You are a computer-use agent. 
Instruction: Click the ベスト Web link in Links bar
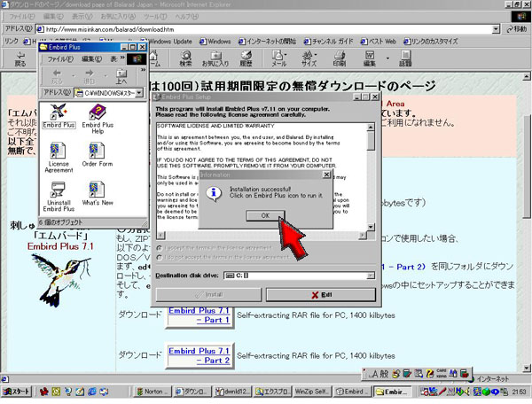[379, 42]
